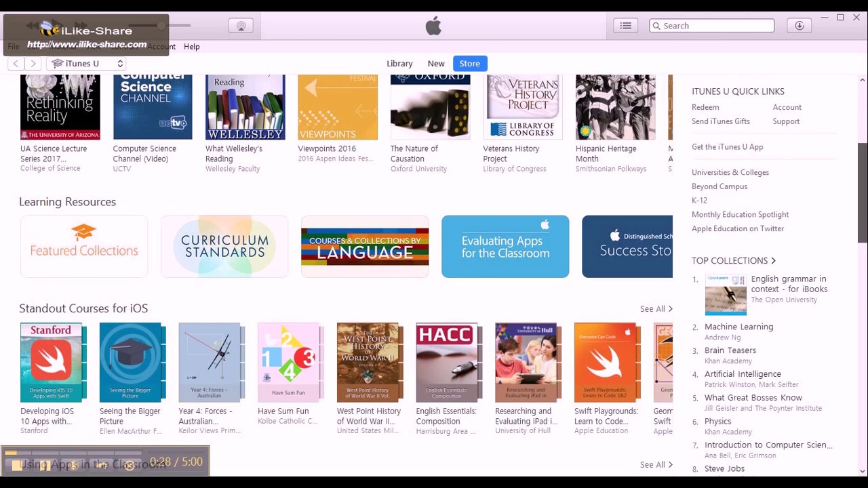Open Brain Teasers collection

[x=730, y=350]
